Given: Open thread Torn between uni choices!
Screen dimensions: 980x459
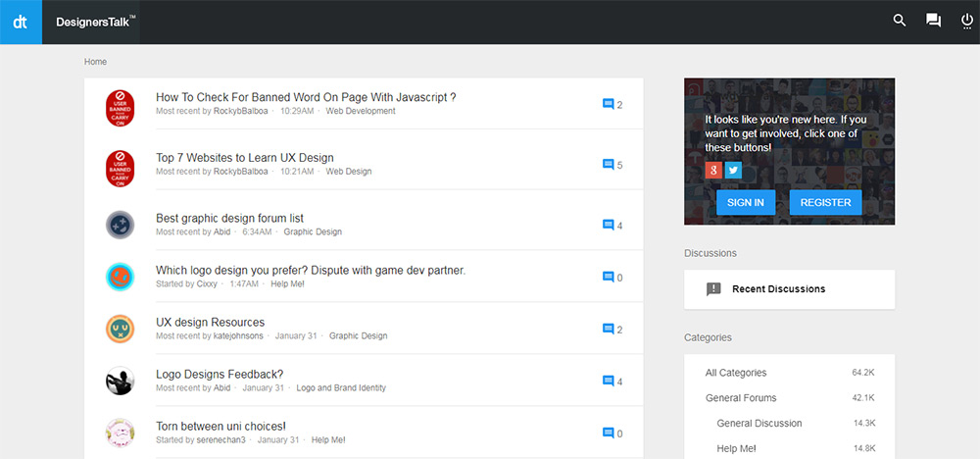Looking at the screenshot, I should (x=220, y=426).
